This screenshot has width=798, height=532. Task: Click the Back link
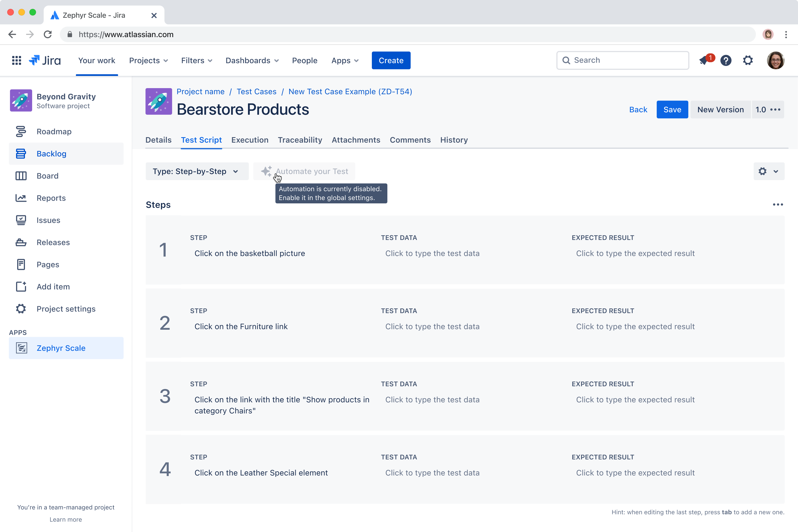[x=638, y=110]
